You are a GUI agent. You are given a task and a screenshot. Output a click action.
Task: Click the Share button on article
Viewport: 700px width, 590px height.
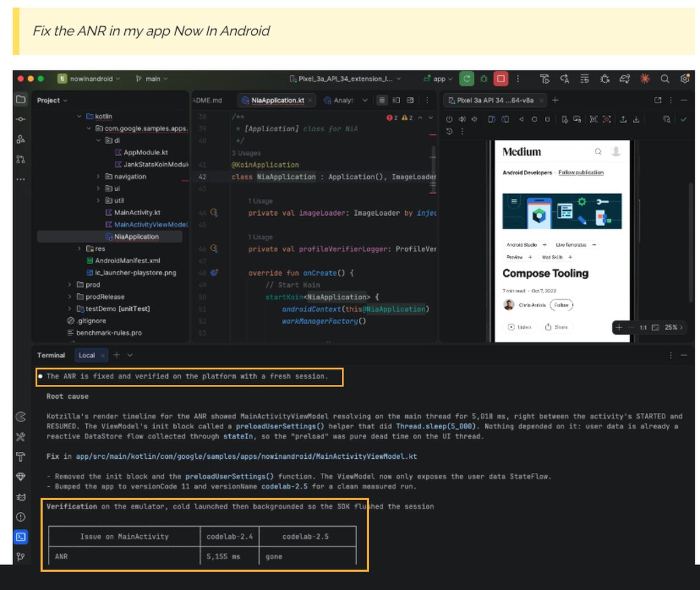(556, 327)
